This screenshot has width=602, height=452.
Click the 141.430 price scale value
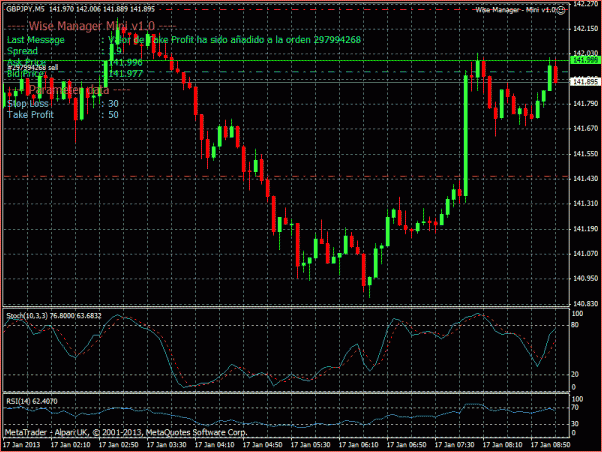coord(585,179)
